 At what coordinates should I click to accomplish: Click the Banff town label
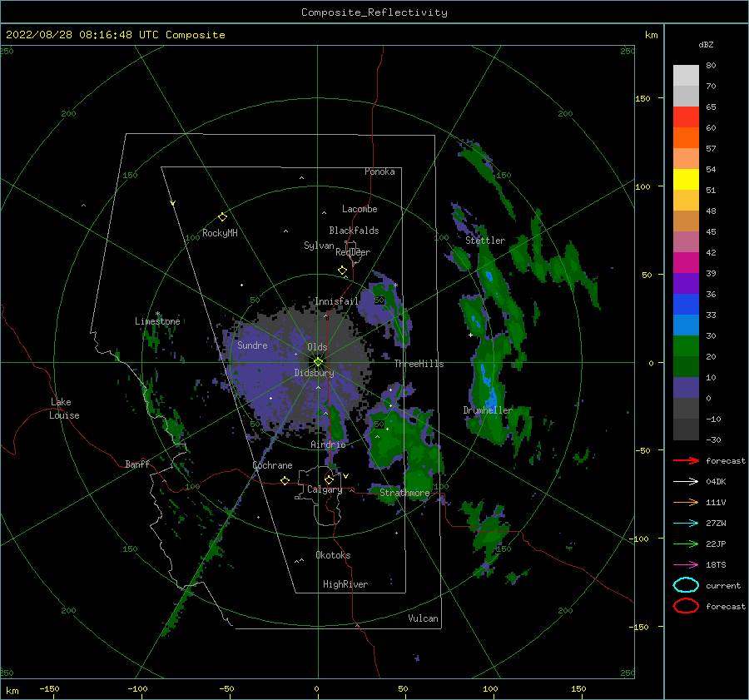(137, 464)
